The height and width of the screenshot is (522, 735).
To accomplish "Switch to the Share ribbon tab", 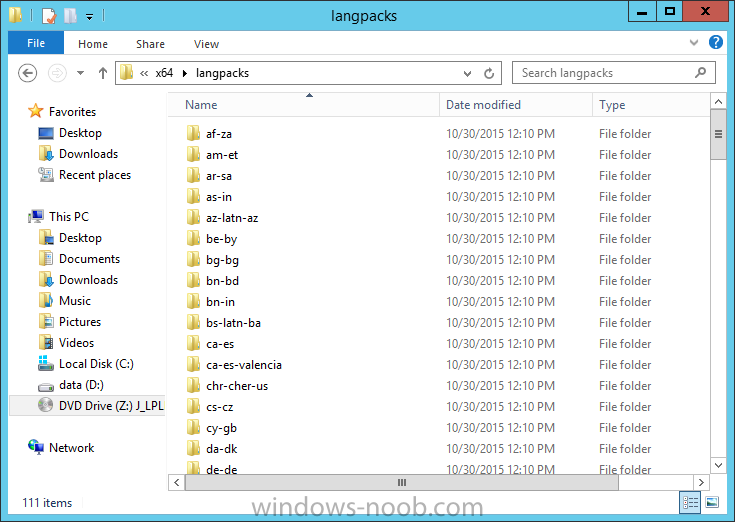I will 150,44.
